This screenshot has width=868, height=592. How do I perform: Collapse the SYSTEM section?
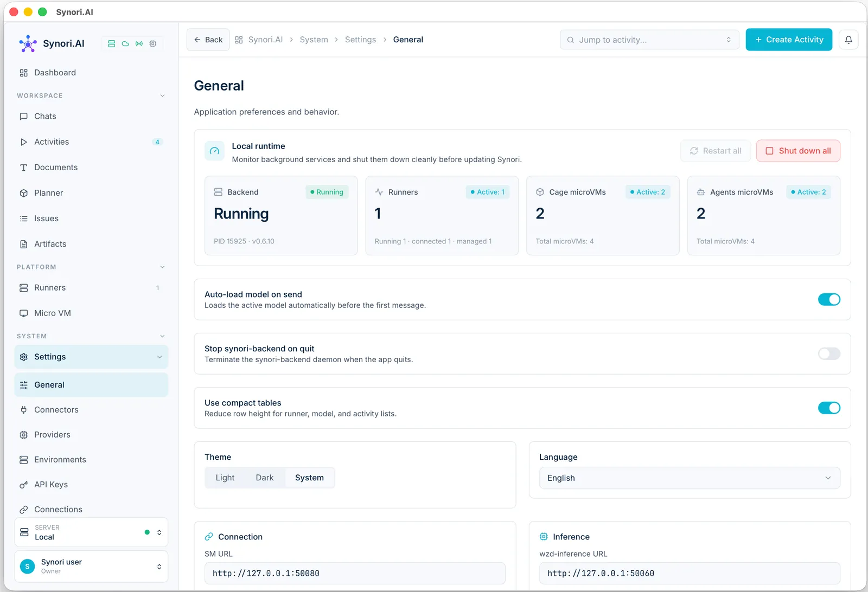(162, 336)
